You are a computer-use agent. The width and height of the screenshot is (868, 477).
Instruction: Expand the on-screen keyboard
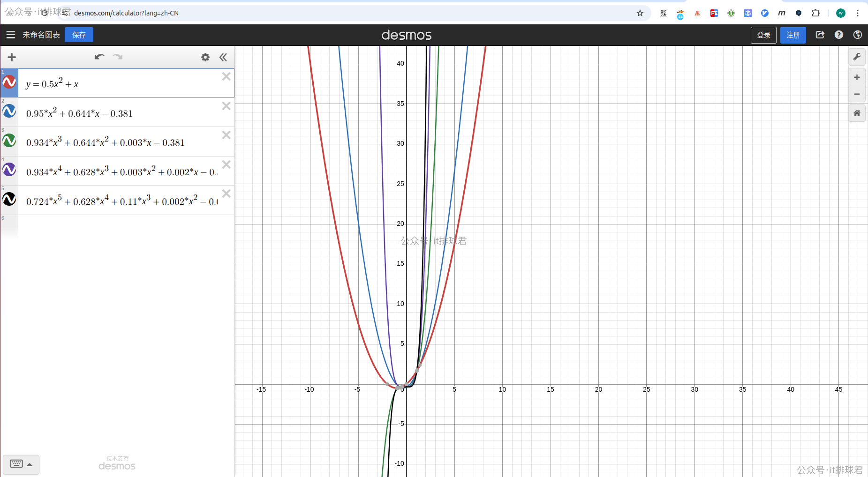tap(21, 464)
